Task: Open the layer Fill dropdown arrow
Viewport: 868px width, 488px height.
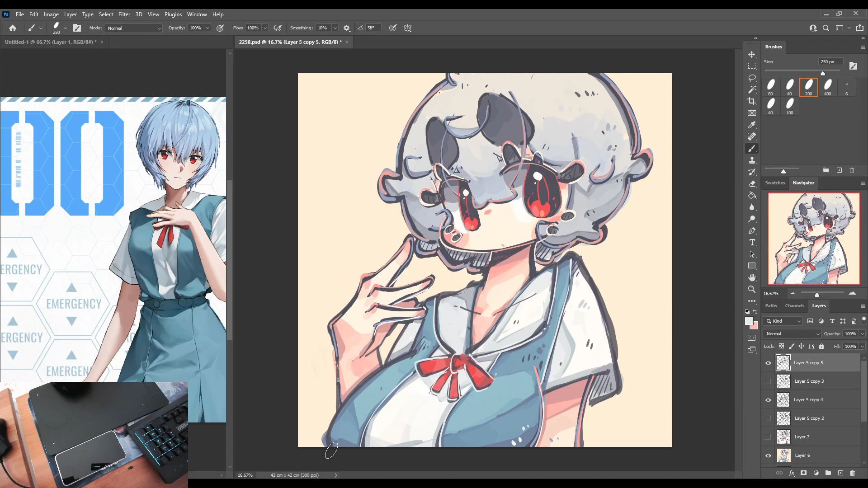Action: click(862, 347)
